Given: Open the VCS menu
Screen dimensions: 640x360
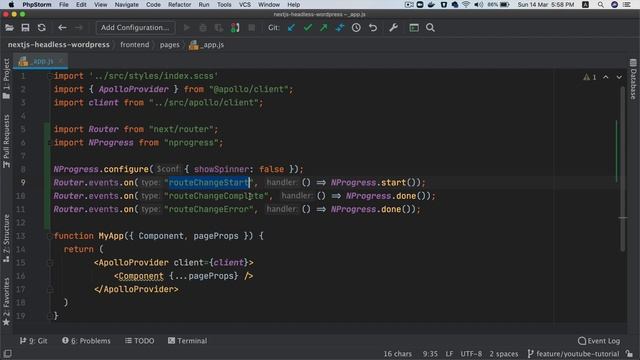Looking at the screenshot, I should [x=245, y=4].
